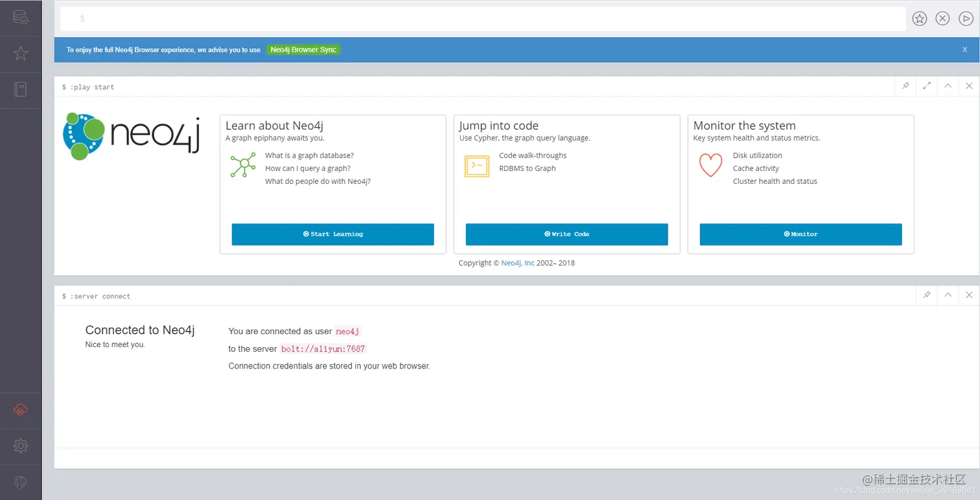Click the ':server connect' command text
Image resolution: width=980 pixels, height=500 pixels.
[100, 296]
